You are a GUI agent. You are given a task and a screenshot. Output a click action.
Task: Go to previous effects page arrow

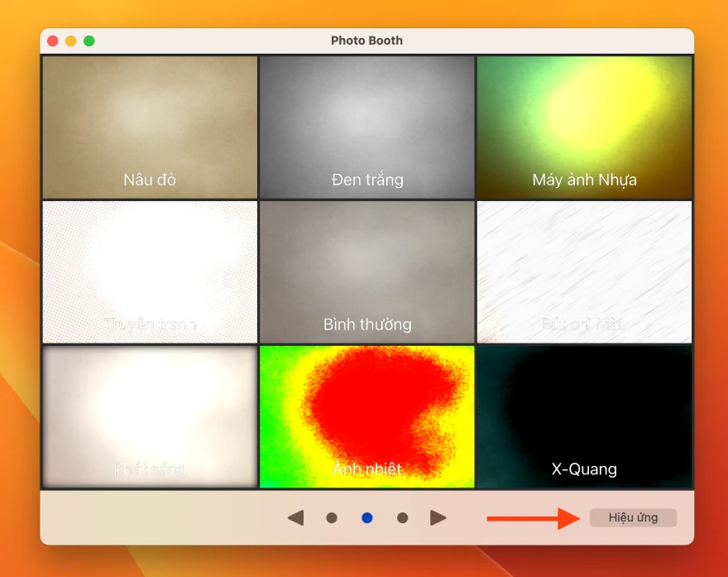click(x=295, y=518)
